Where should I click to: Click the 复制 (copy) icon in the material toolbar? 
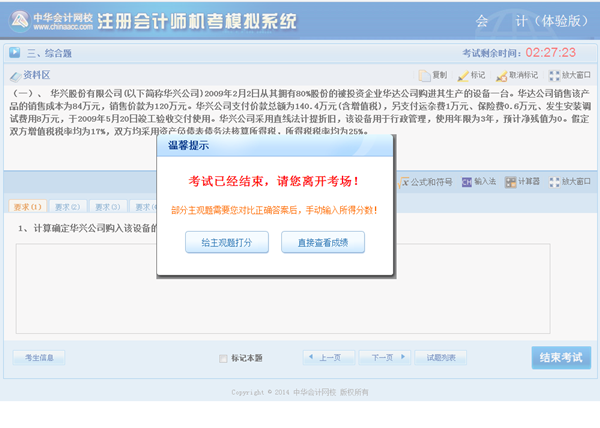tap(432, 75)
